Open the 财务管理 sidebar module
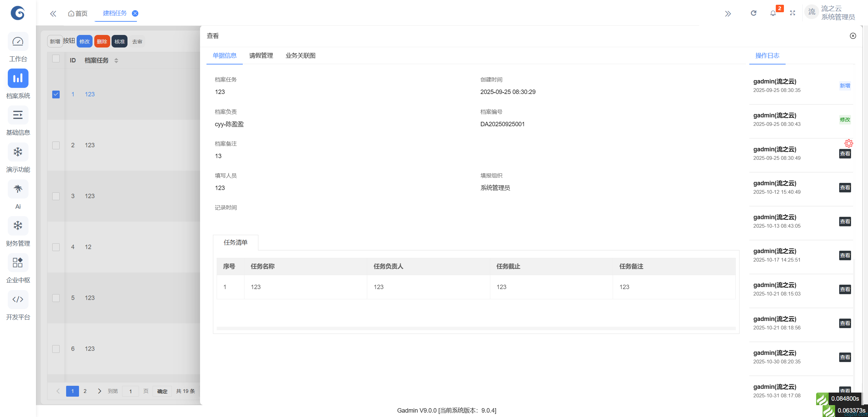Image resolution: width=868 pixels, height=417 pixels. (18, 226)
